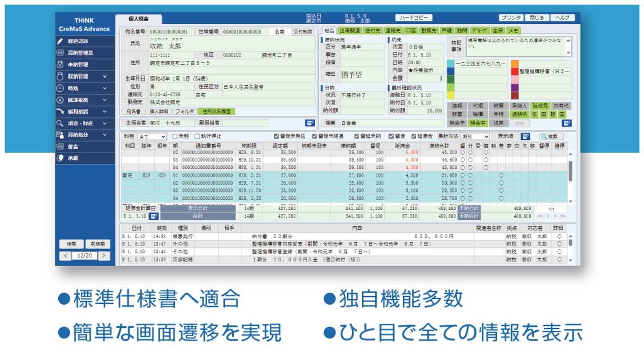Click the 滞納整理票 sidebar icon

(x=60, y=53)
